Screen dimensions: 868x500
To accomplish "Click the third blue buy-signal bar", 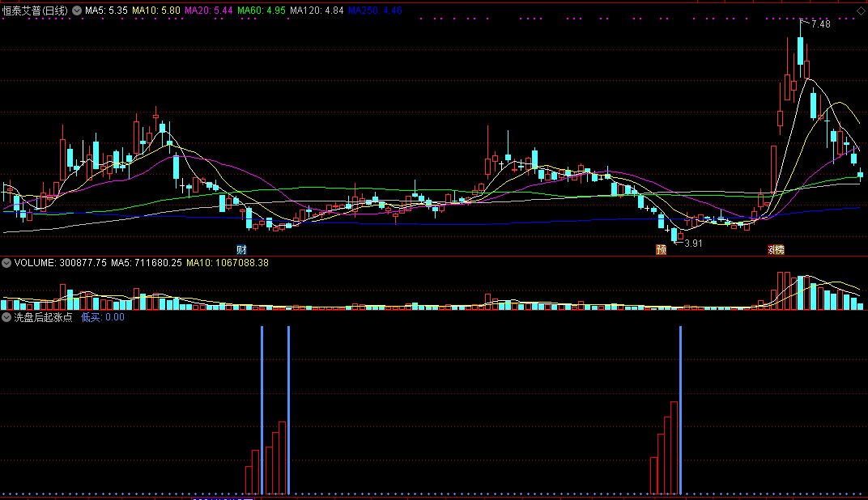I will point(680,410).
